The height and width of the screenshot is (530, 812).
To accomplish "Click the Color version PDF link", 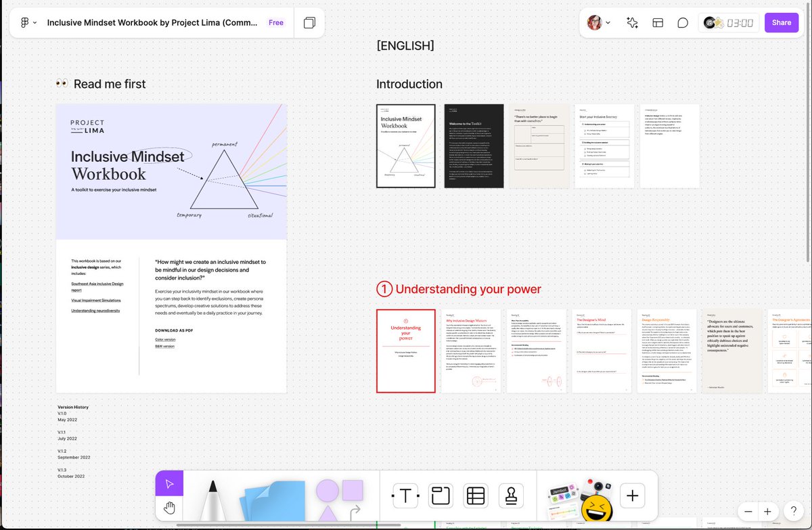I will click(165, 339).
